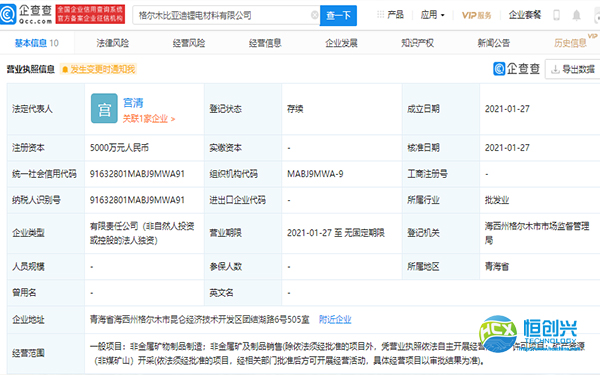
Task: Select the 基本信息 tab
Action: click(x=37, y=43)
